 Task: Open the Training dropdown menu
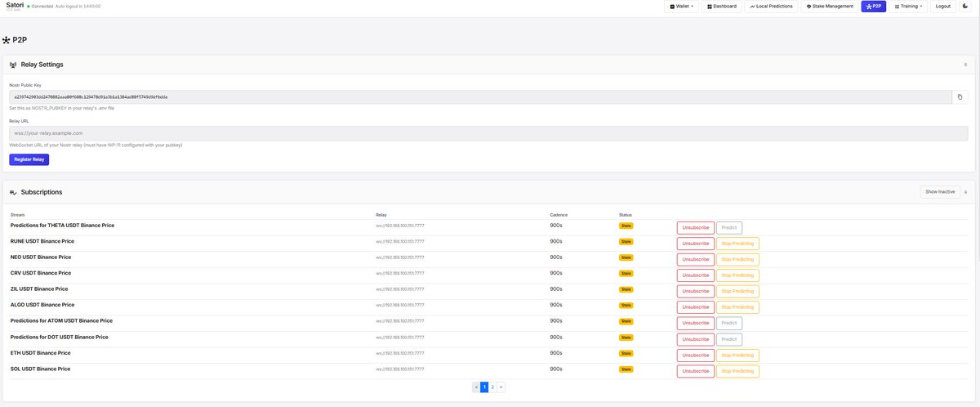point(910,6)
